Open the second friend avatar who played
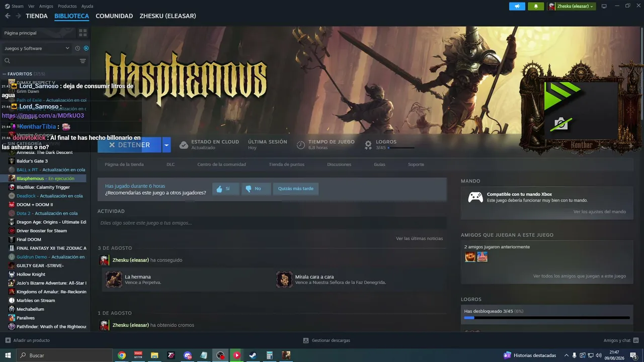This screenshot has height=362, width=644. point(482,257)
